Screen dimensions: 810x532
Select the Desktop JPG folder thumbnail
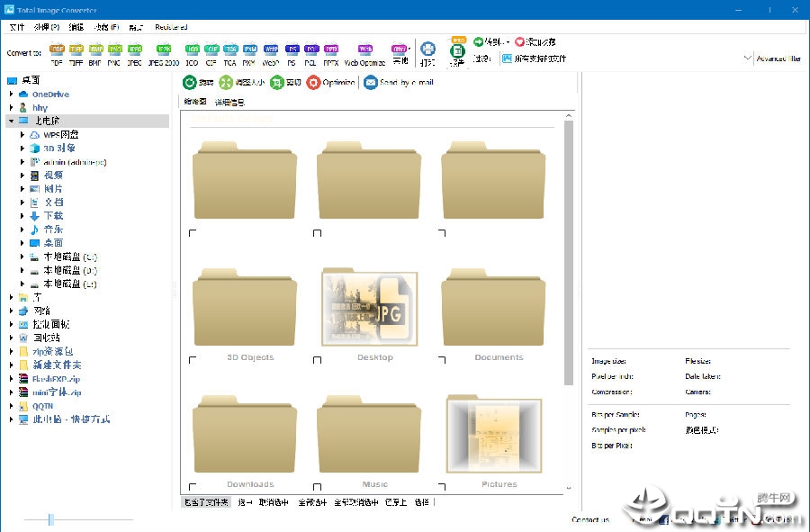pyautogui.click(x=369, y=307)
